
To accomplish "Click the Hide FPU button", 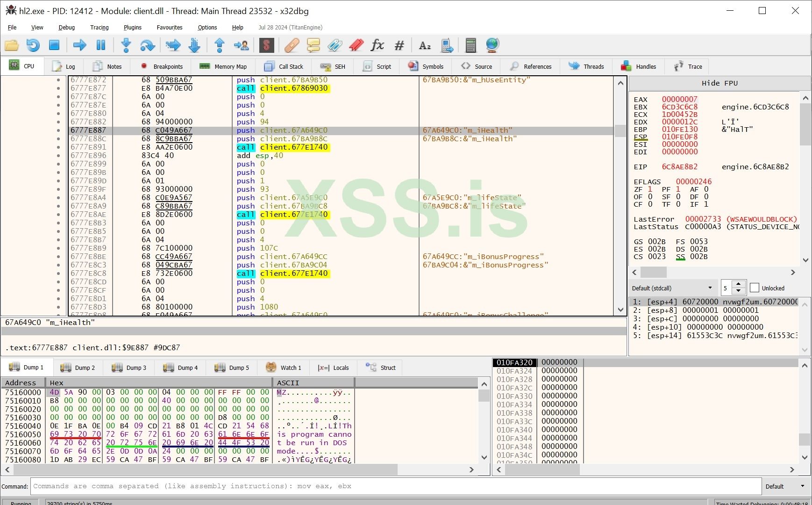I will (x=719, y=83).
